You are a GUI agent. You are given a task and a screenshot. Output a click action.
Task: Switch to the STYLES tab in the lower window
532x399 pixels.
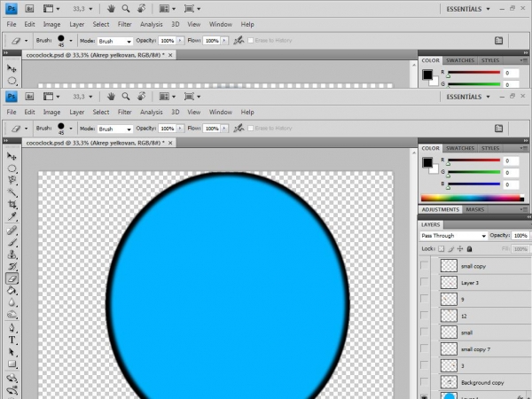click(x=490, y=148)
